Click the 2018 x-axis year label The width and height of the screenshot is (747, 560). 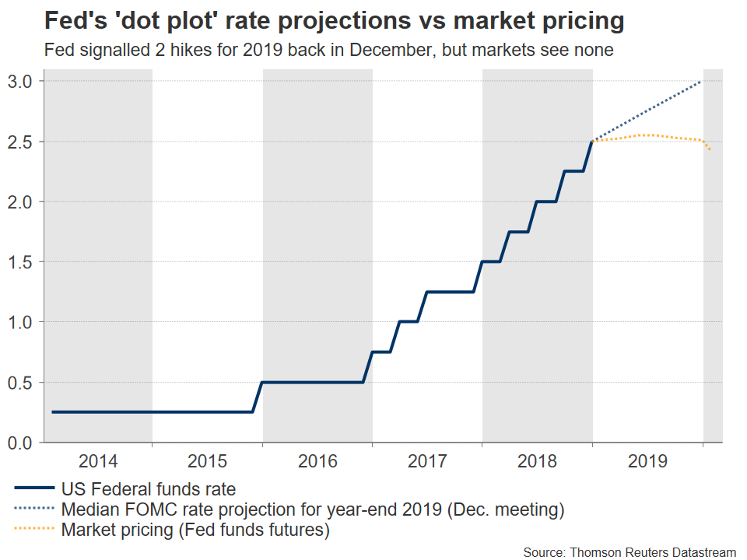tap(538, 461)
